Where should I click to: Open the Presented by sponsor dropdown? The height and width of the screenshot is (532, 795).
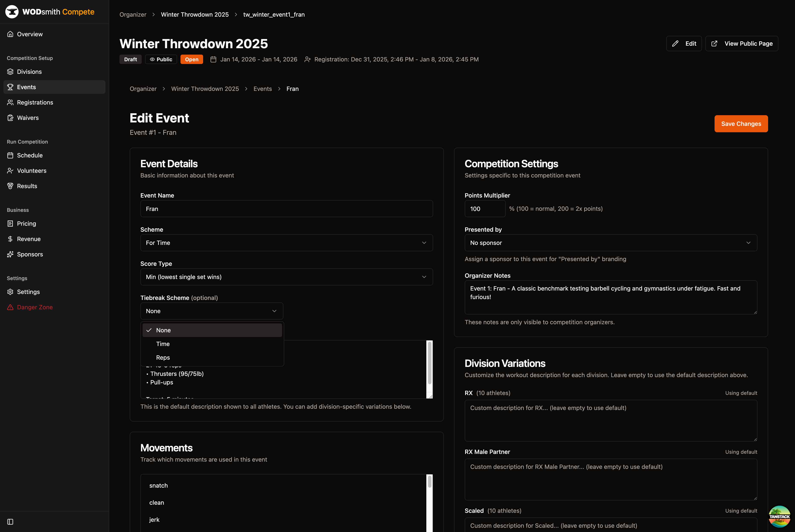coord(611,243)
